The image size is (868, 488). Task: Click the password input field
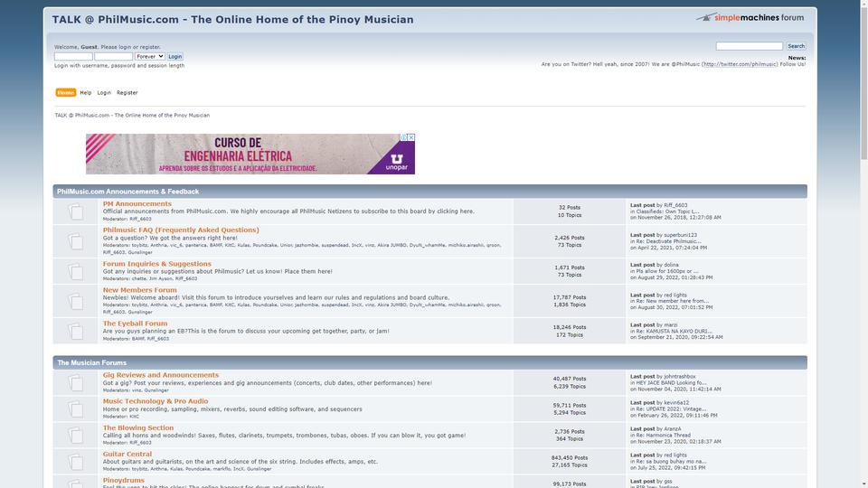pos(114,56)
